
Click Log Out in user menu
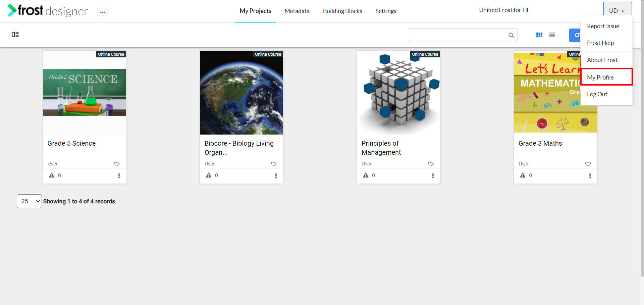point(606,94)
